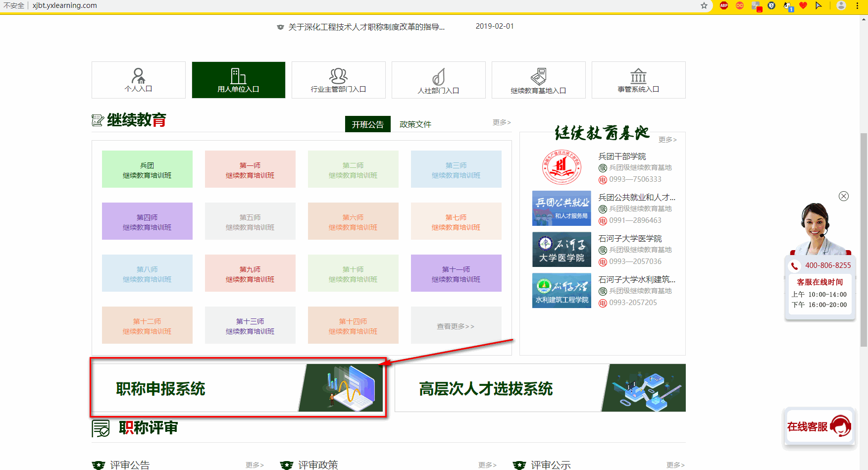Viewport: 868px width, 470px height.
Task: Click the 事管系统入口 institution icon
Action: point(638,76)
